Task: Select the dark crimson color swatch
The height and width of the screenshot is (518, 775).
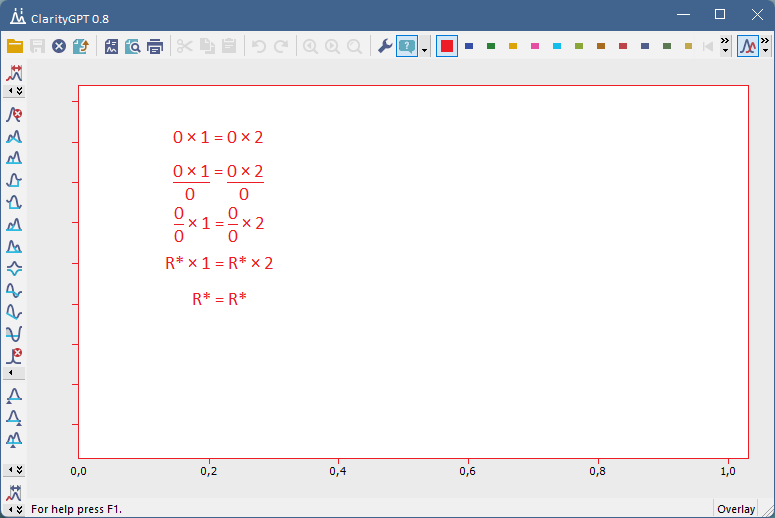Action: (623, 46)
